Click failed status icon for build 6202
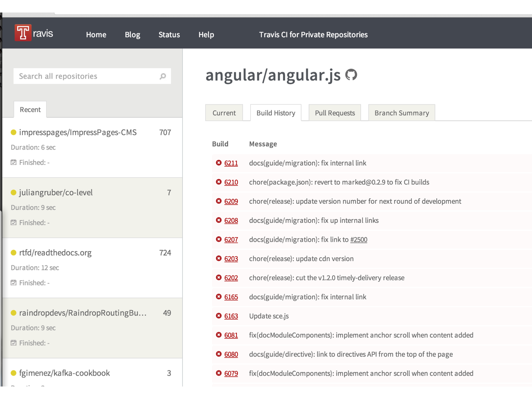The width and height of the screenshot is (532, 399). tap(219, 278)
